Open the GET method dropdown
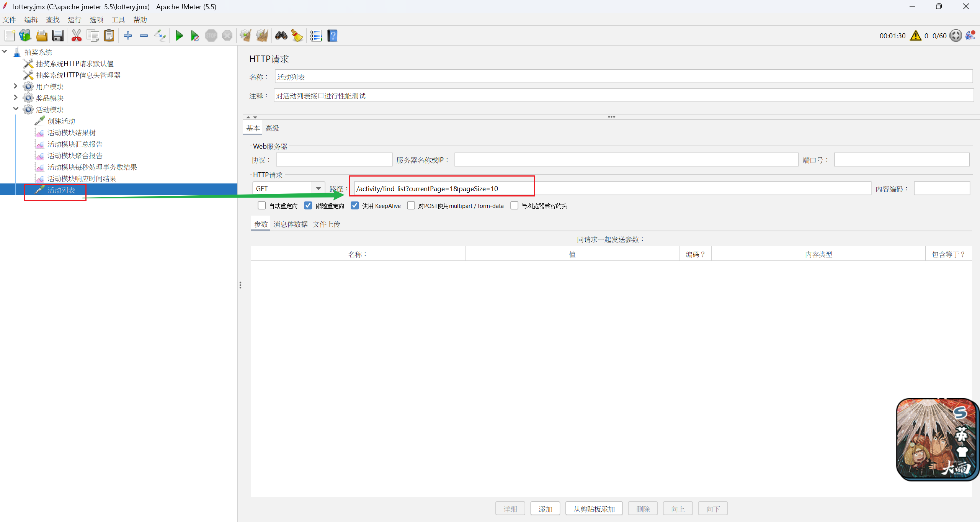This screenshot has width=980, height=522. click(x=318, y=188)
